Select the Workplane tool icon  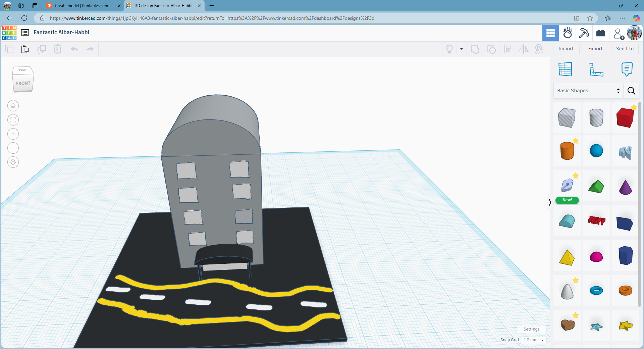(x=565, y=69)
